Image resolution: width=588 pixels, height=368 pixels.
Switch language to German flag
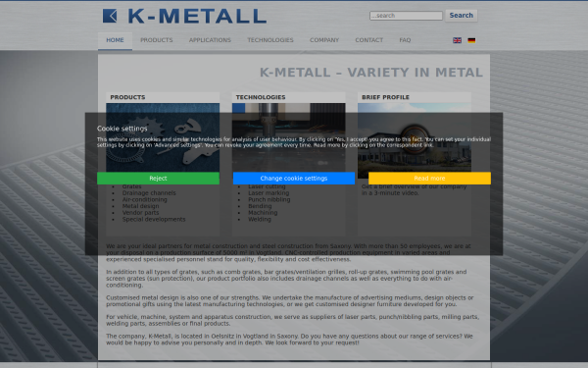point(471,40)
